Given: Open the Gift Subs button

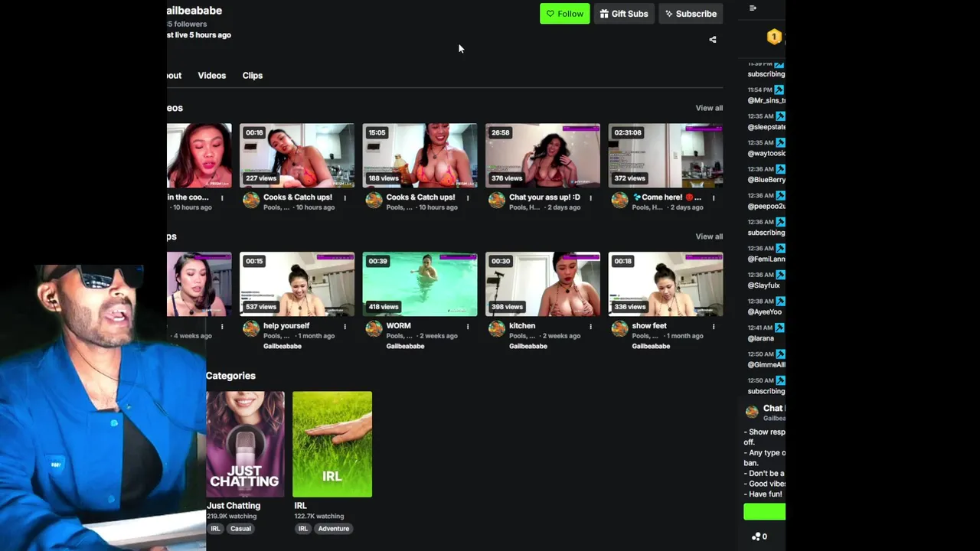Looking at the screenshot, I should (x=624, y=14).
